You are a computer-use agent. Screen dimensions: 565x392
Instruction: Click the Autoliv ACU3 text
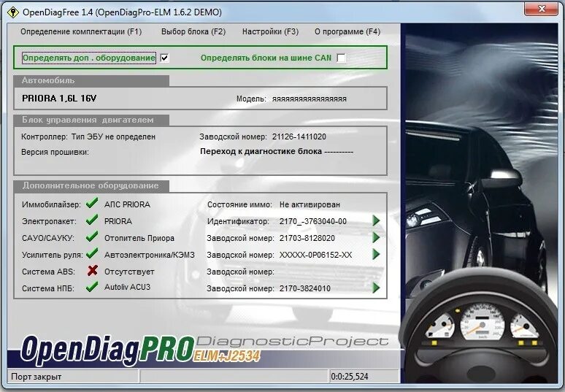(127, 287)
